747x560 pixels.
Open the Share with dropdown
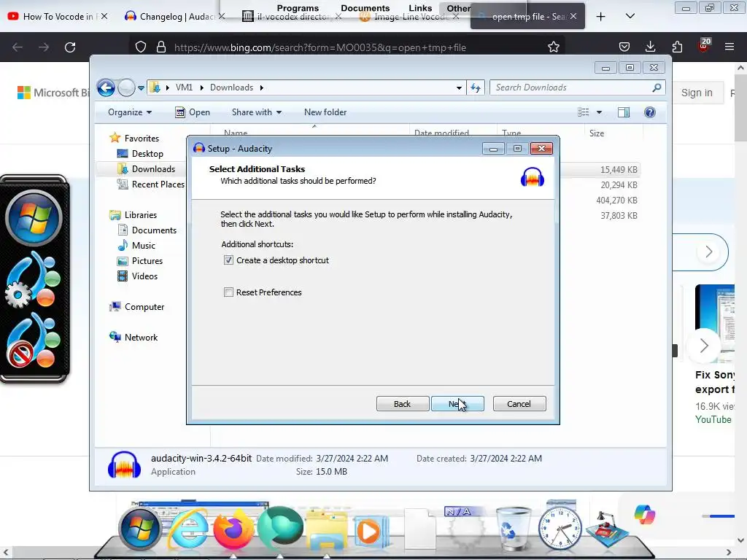click(256, 112)
